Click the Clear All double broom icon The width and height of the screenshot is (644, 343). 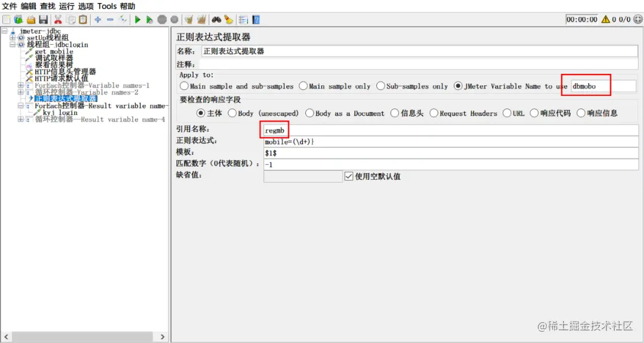pyautogui.click(x=202, y=19)
